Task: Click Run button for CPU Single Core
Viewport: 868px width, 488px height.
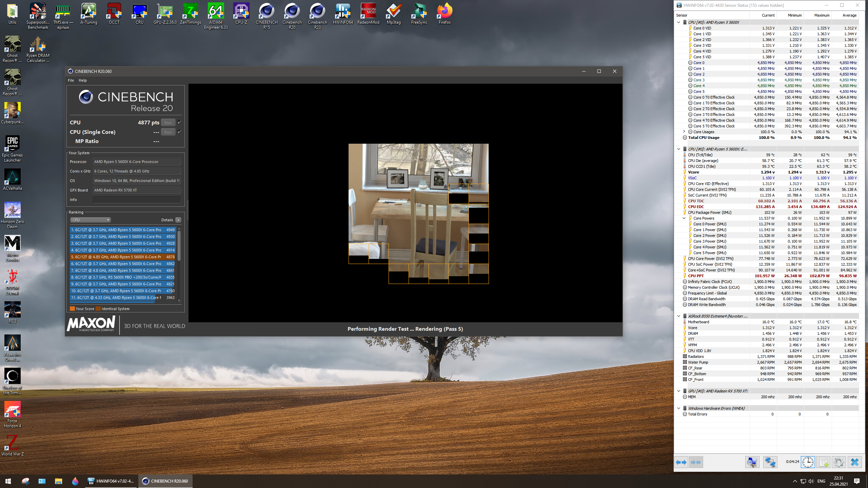Action: pos(168,132)
